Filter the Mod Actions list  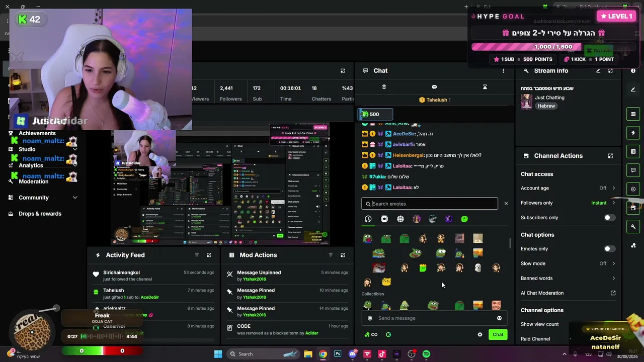pos(331,255)
